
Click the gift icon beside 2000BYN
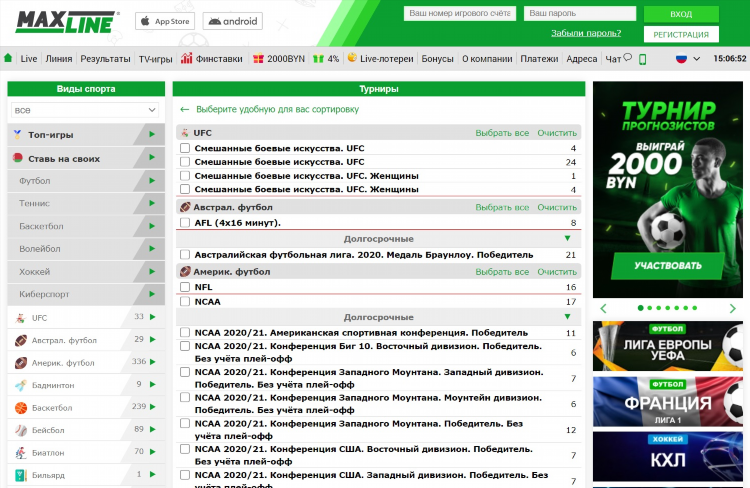[258, 58]
